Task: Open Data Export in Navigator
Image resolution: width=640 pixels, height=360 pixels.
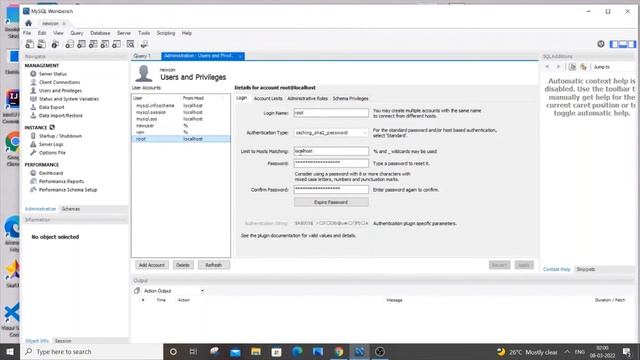Action: [x=51, y=107]
